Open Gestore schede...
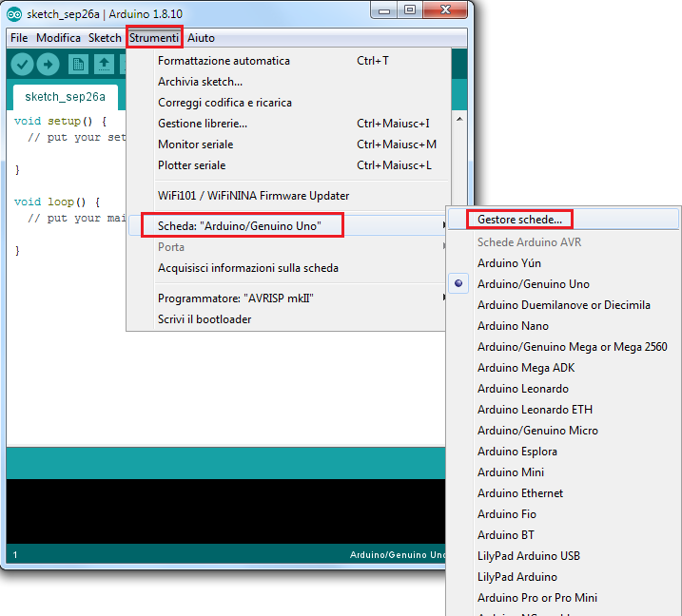This screenshot has width=682, height=616. click(519, 220)
